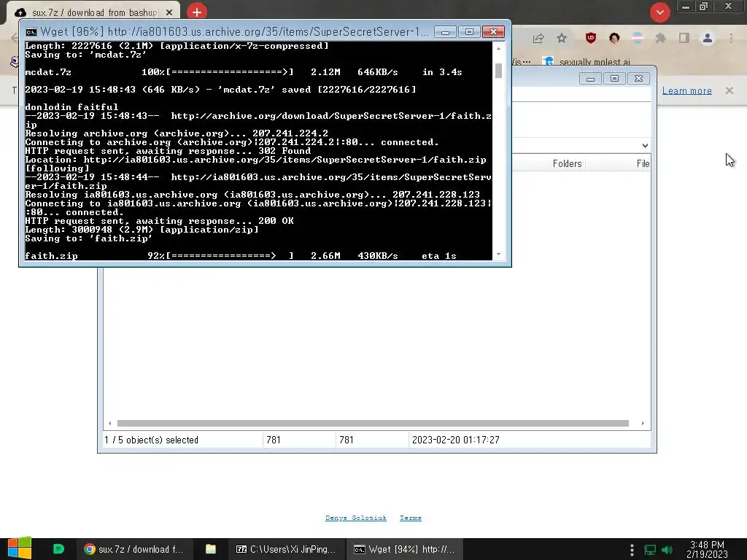Image resolution: width=747 pixels, height=560 pixels.
Task: Open the File Explorer taskbar folder icon
Action: pyautogui.click(x=211, y=549)
